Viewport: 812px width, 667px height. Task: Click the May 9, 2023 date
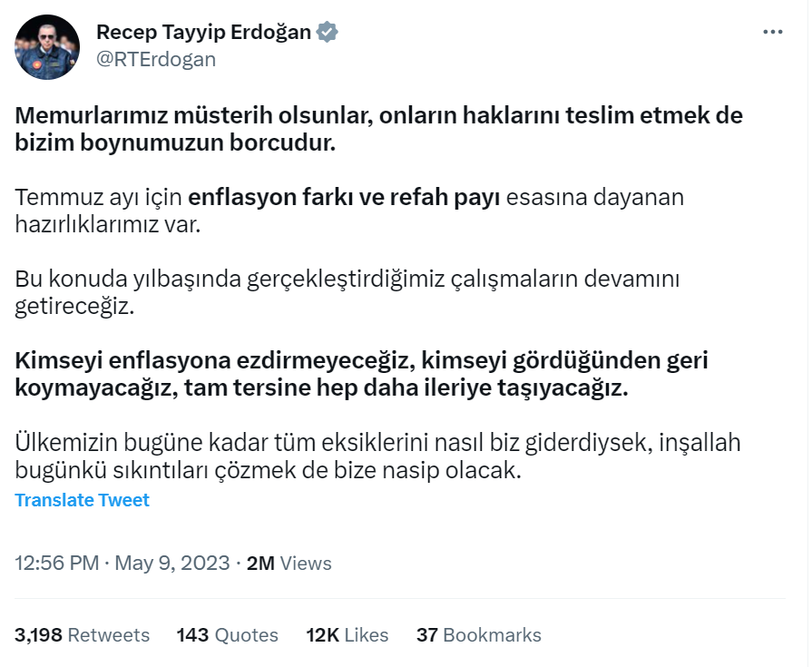pos(171,563)
